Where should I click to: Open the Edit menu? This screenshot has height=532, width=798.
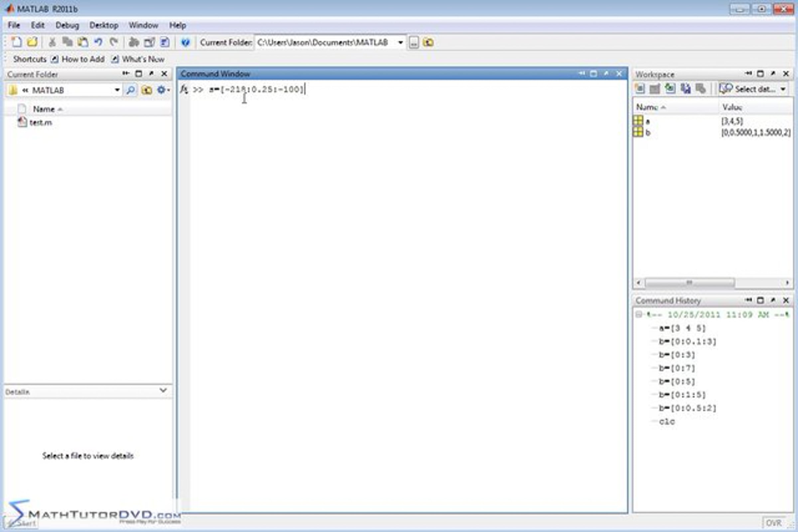[x=38, y=26]
